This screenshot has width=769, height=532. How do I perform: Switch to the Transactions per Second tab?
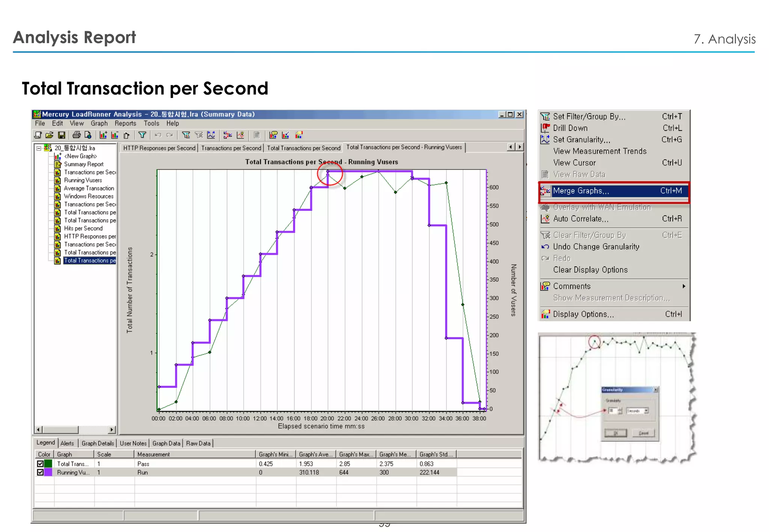coord(231,148)
